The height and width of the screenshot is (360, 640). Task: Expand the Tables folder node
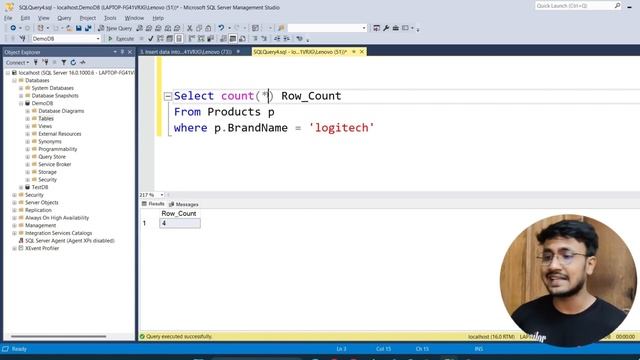[x=27, y=119]
